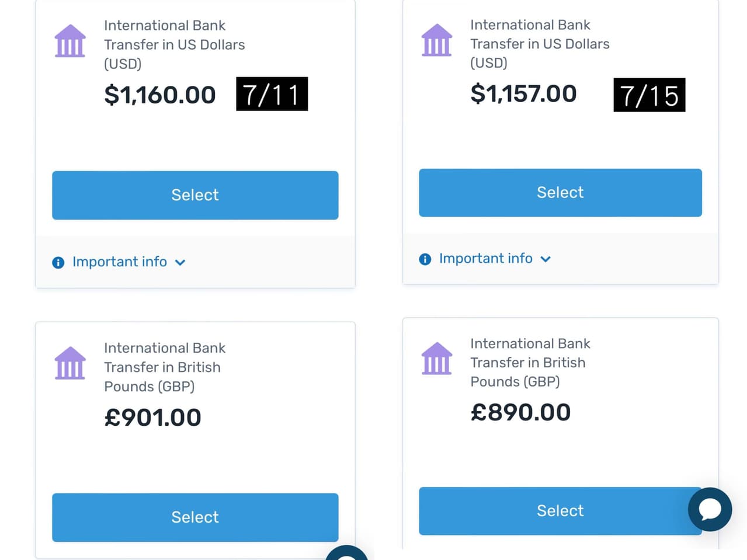This screenshot has width=747, height=560.
Task: Click the bank icon beside the $1,160.00 transfer
Action: click(x=70, y=41)
